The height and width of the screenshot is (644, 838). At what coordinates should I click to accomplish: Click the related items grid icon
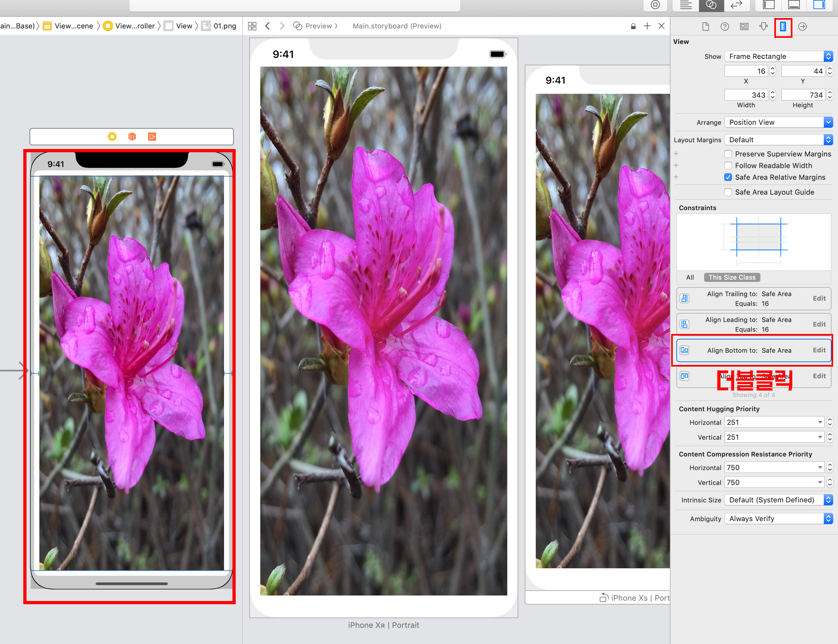[252, 26]
